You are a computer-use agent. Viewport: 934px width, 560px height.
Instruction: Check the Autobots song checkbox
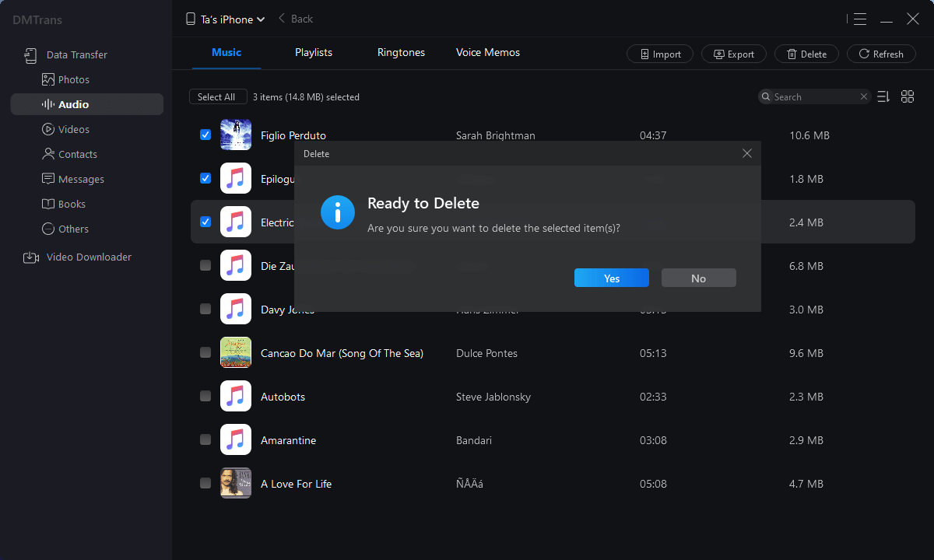point(205,396)
